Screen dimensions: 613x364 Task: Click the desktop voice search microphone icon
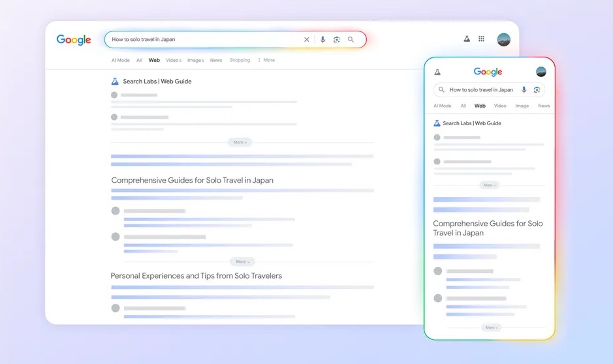coord(322,40)
